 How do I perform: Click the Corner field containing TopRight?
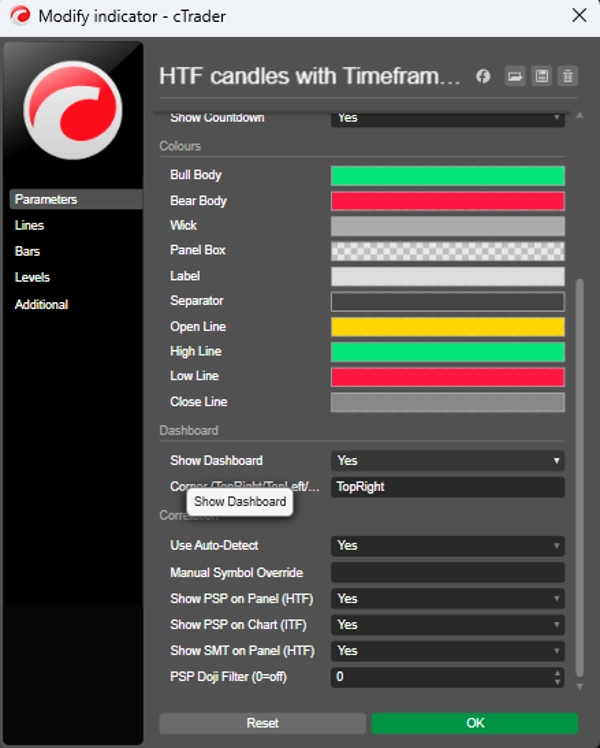click(447, 487)
